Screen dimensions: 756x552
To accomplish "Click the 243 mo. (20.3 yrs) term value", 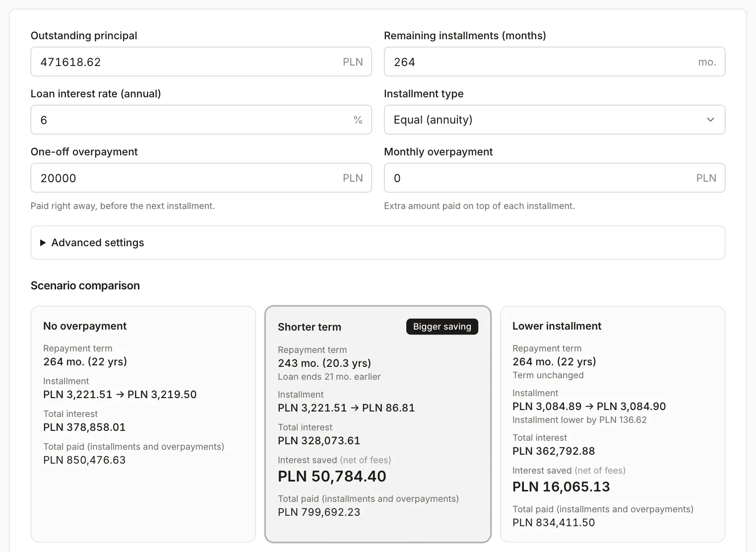I will 324,363.
